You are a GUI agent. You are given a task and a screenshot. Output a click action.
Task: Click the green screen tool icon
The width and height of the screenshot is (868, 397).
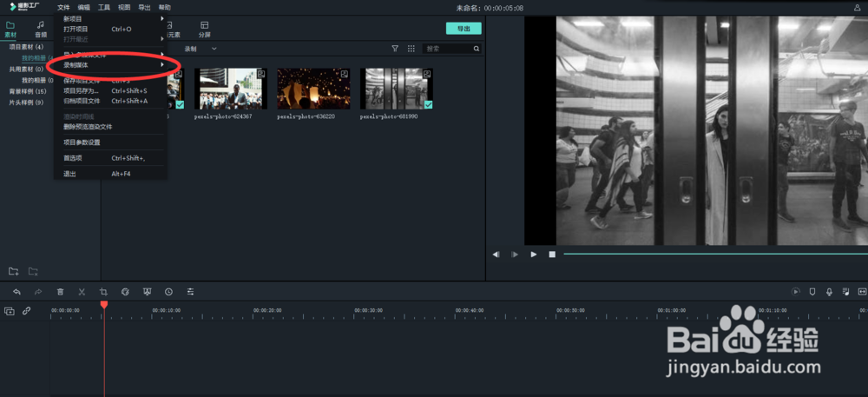(147, 292)
